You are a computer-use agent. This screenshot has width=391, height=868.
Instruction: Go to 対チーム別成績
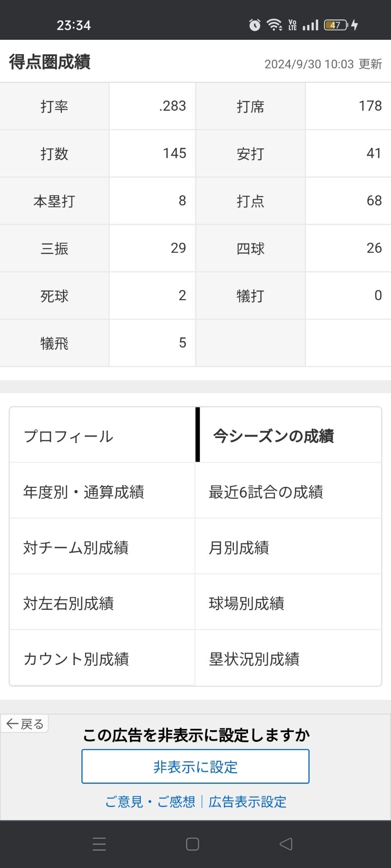[102, 547]
